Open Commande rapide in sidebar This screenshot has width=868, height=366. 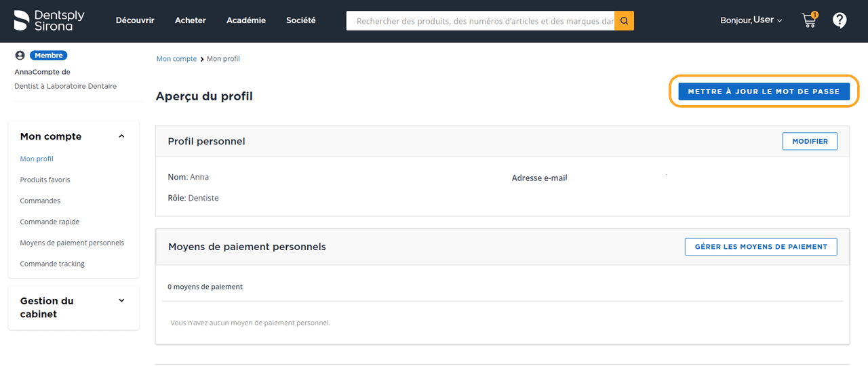[x=50, y=222]
